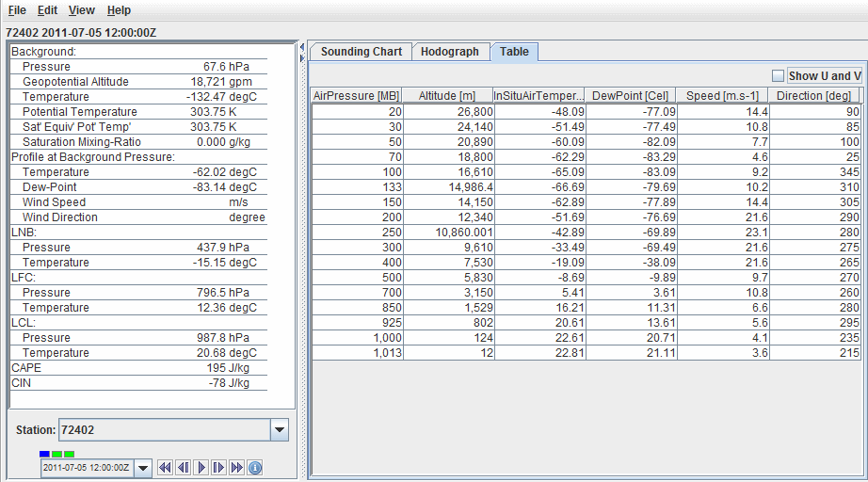The width and height of the screenshot is (868, 482).
Task: Jump to first animation time step
Action: coord(165,468)
